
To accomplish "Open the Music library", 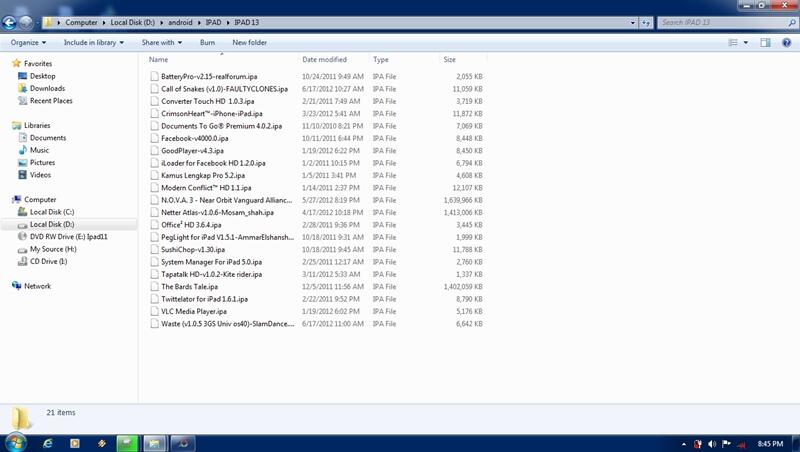I will 39,150.
